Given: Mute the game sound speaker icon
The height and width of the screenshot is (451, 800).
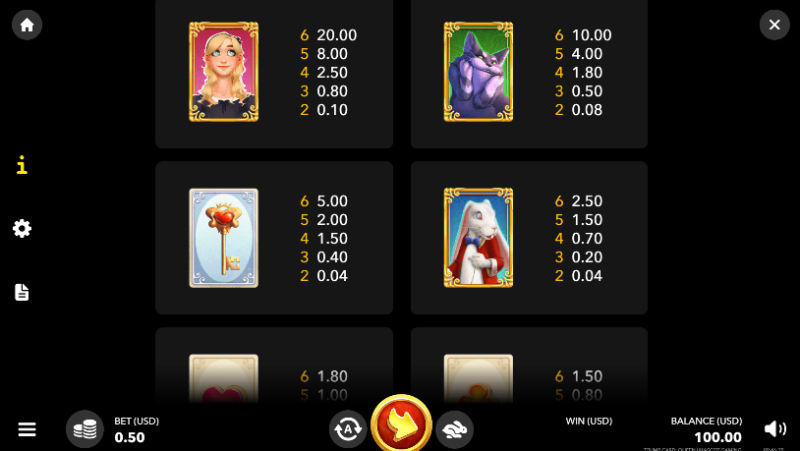Looking at the screenshot, I should coord(774,429).
